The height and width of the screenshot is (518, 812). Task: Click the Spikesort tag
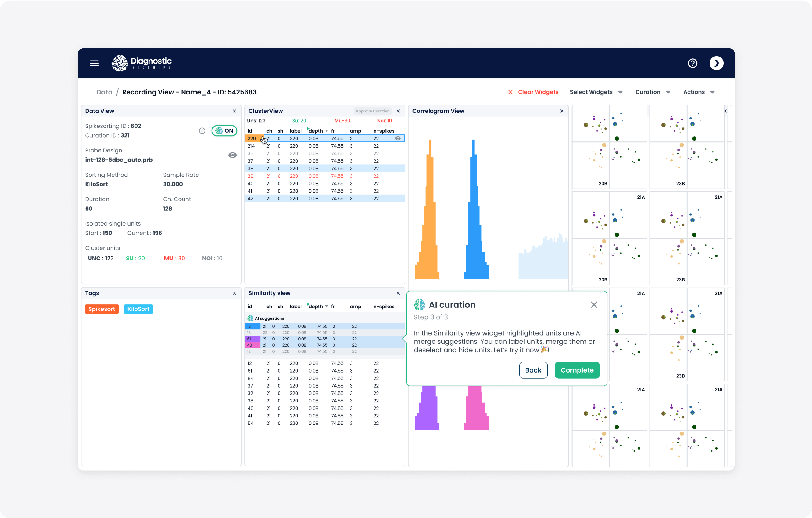click(x=102, y=309)
